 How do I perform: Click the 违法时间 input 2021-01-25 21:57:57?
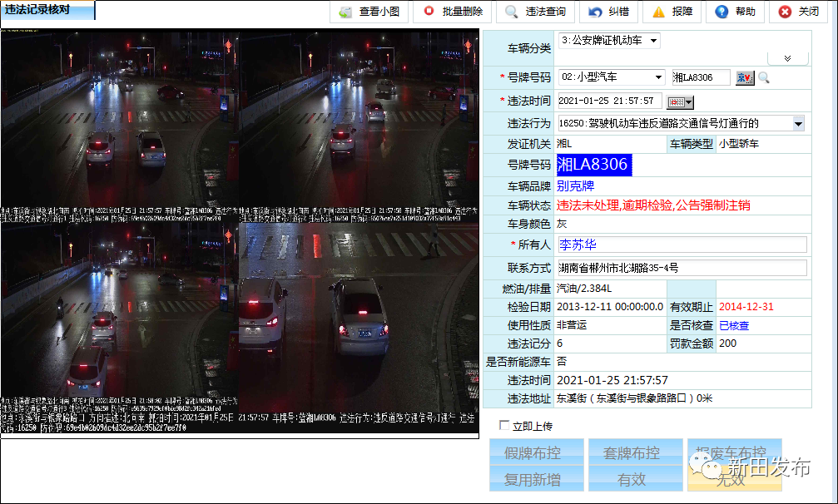click(610, 101)
